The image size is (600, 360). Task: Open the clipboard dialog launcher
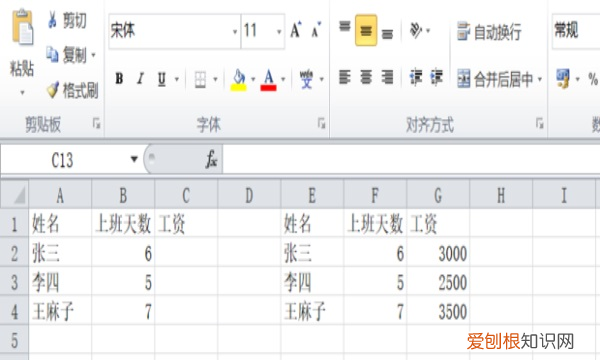tap(96, 124)
